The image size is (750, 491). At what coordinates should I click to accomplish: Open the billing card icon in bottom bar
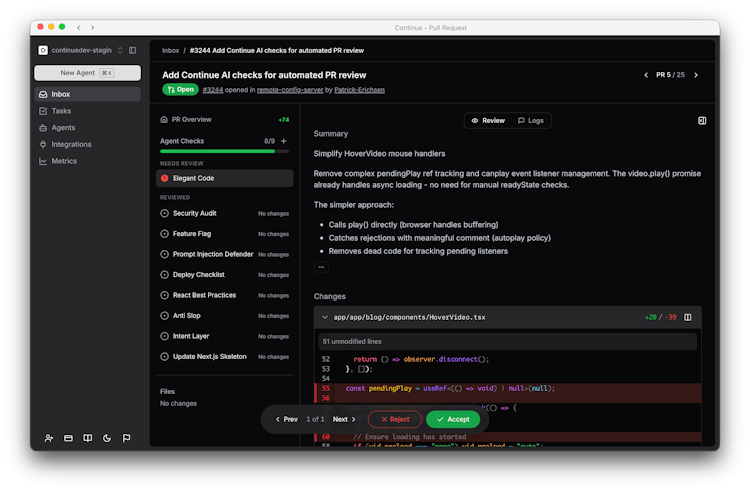click(68, 438)
